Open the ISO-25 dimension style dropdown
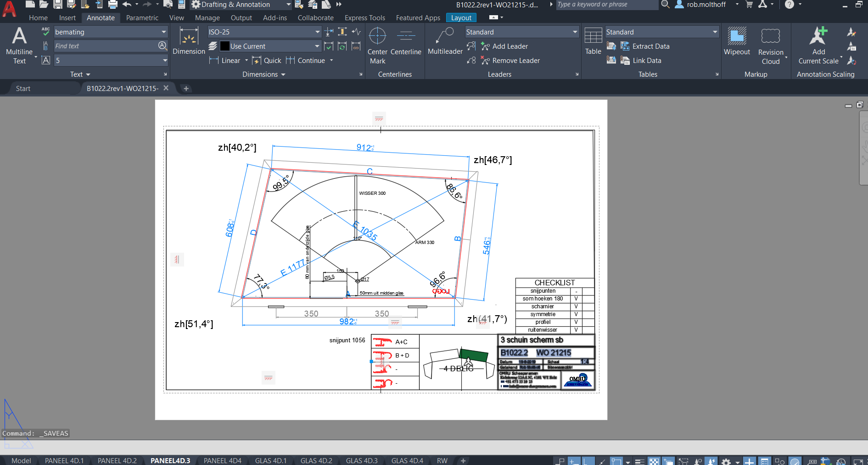868x465 pixels. click(x=317, y=32)
